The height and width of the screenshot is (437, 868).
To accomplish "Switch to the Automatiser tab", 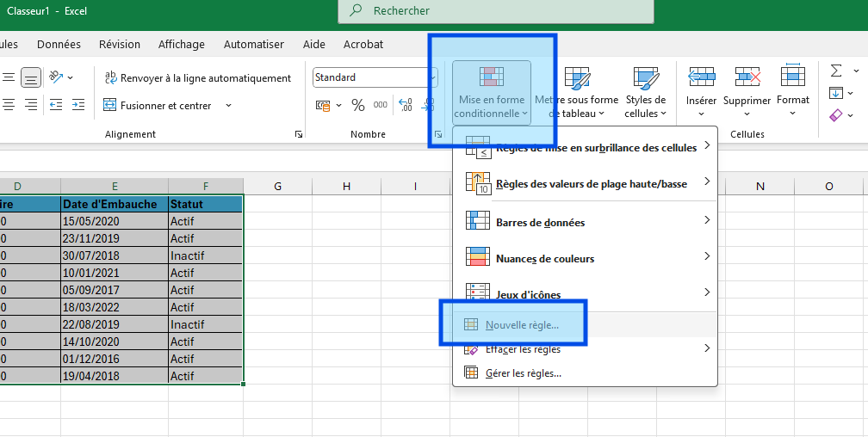I will [253, 44].
